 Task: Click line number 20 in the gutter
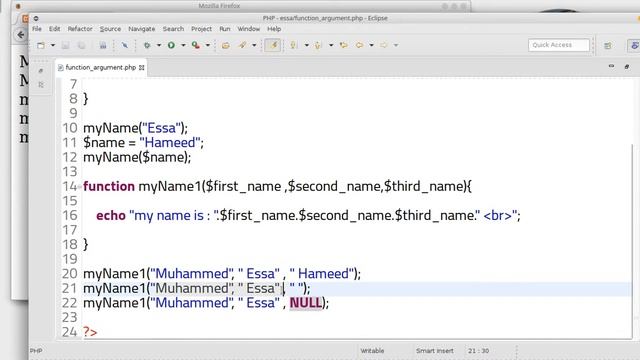[x=69, y=273]
